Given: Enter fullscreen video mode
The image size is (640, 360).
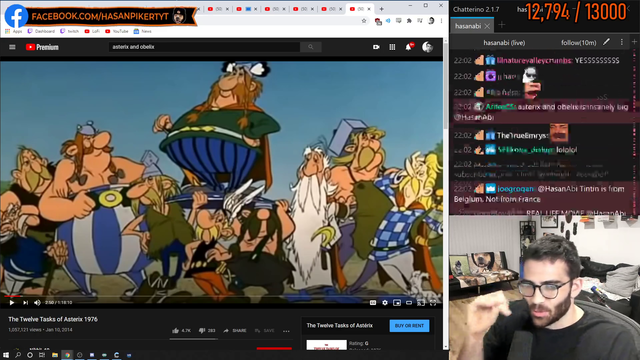Looking at the screenshot, I should pyautogui.click(x=433, y=302).
